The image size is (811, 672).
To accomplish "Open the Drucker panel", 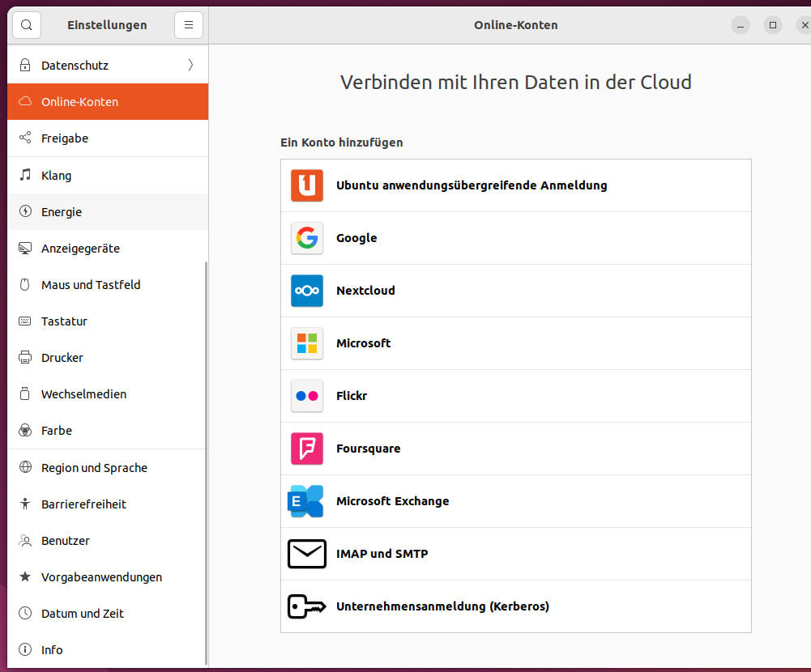I will 108,357.
